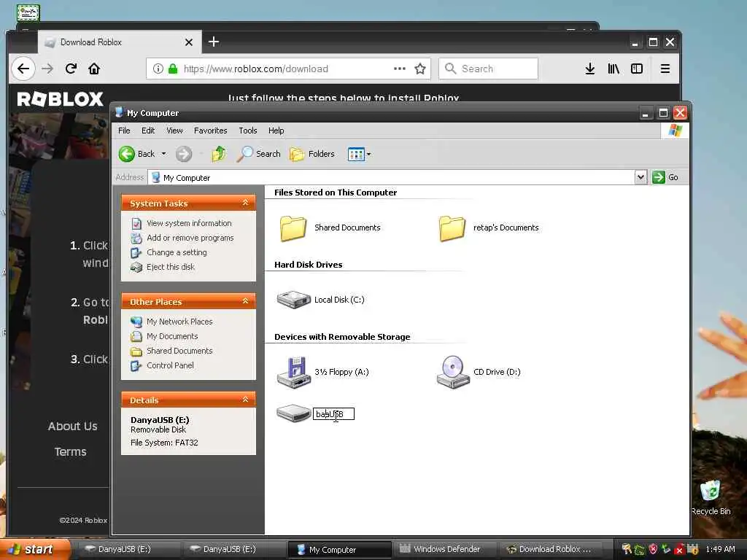Open the Tools menu
Viewport: 747px width, 560px height.
248,131
